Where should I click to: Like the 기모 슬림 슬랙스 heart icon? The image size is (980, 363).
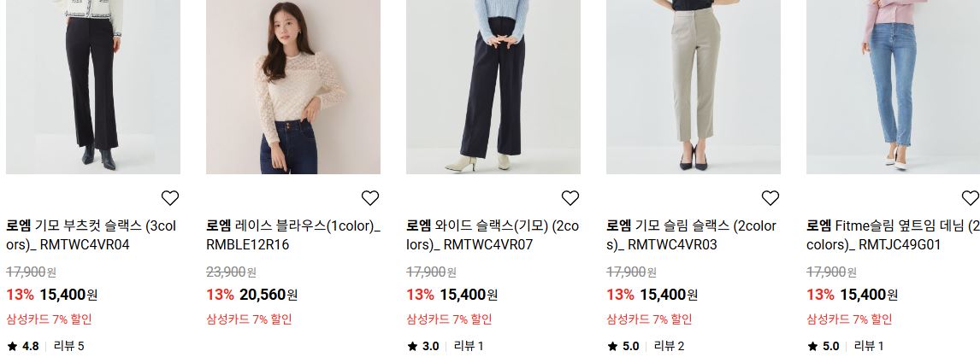point(770,197)
